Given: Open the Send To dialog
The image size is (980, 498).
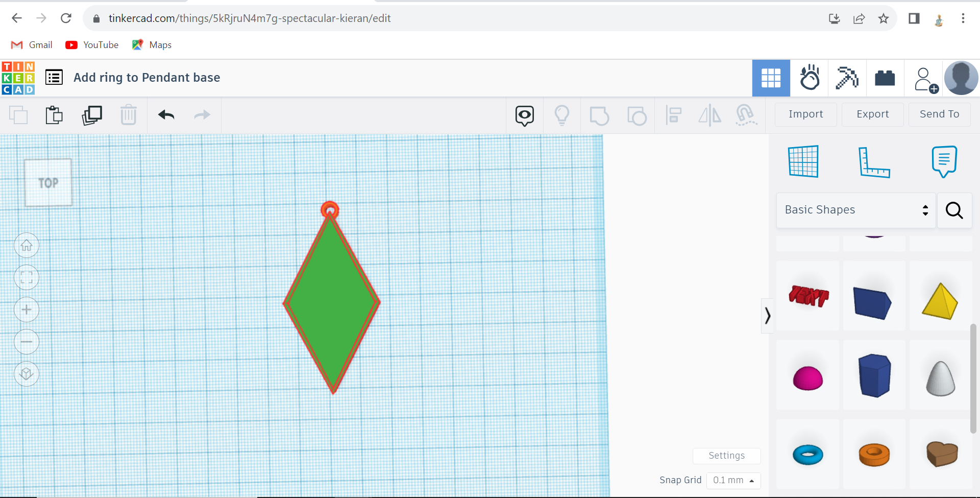Looking at the screenshot, I should coord(940,114).
